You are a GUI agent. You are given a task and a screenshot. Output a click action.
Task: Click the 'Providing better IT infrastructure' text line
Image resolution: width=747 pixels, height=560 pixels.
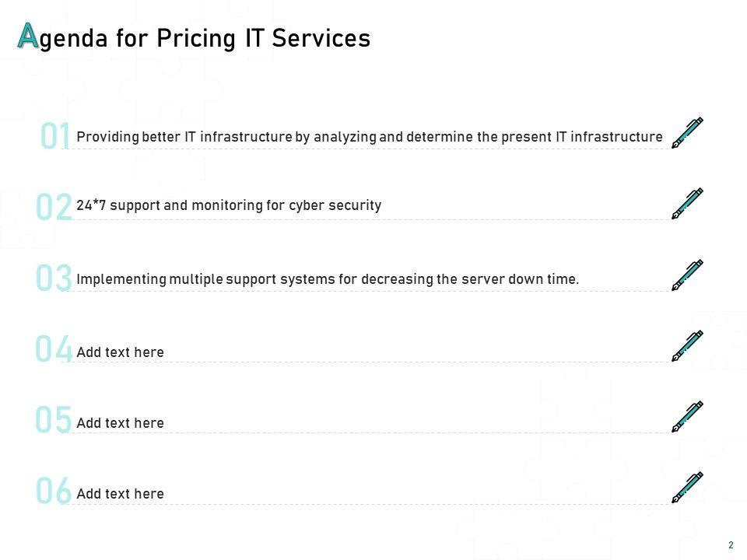point(370,137)
